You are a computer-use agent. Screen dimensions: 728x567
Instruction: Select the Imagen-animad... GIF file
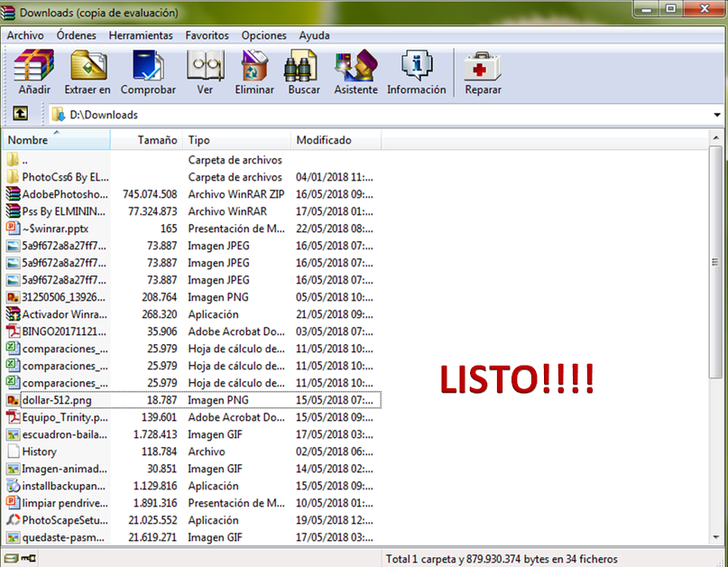point(192,469)
